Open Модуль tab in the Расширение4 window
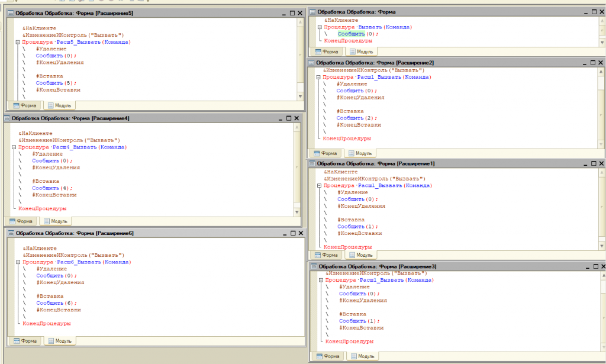This screenshot has height=364, width=606. 55,221
